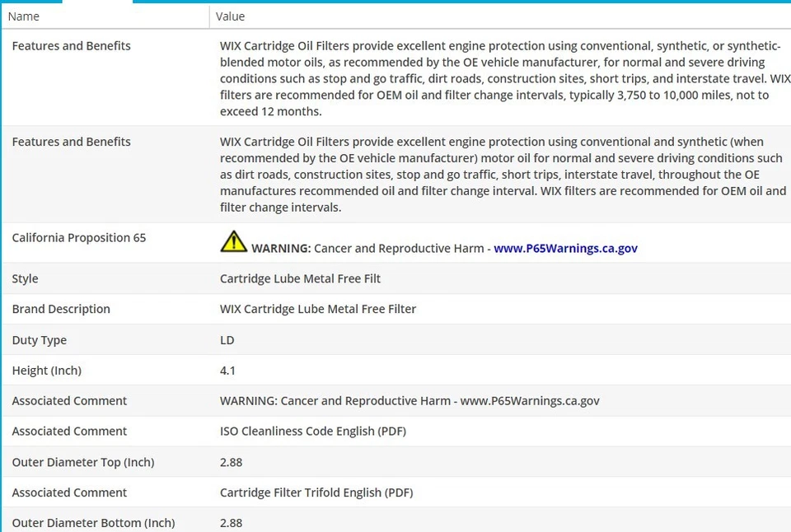Click Cartridge Filter Trifold English (PDF)

[x=316, y=492]
